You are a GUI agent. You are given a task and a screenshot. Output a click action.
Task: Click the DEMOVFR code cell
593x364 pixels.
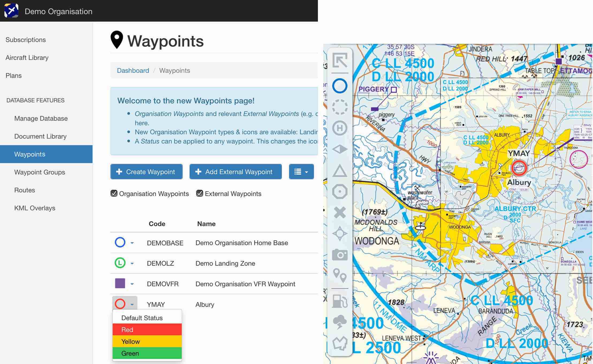(163, 284)
